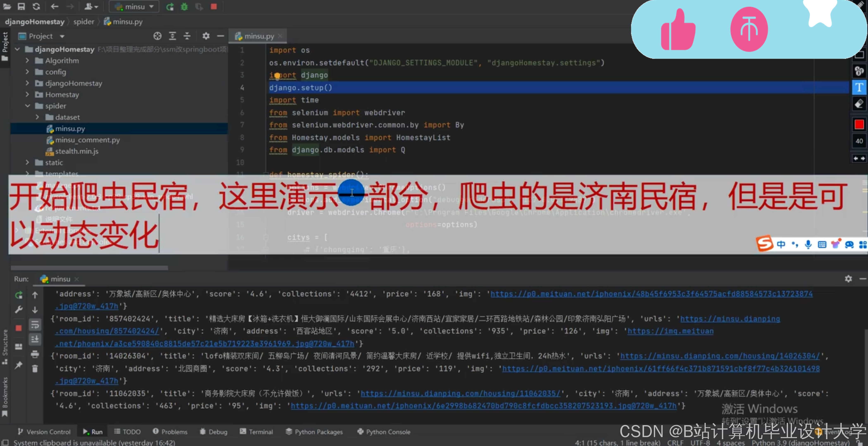Click the print icon in the Run panel
The image size is (868, 446).
35,354
